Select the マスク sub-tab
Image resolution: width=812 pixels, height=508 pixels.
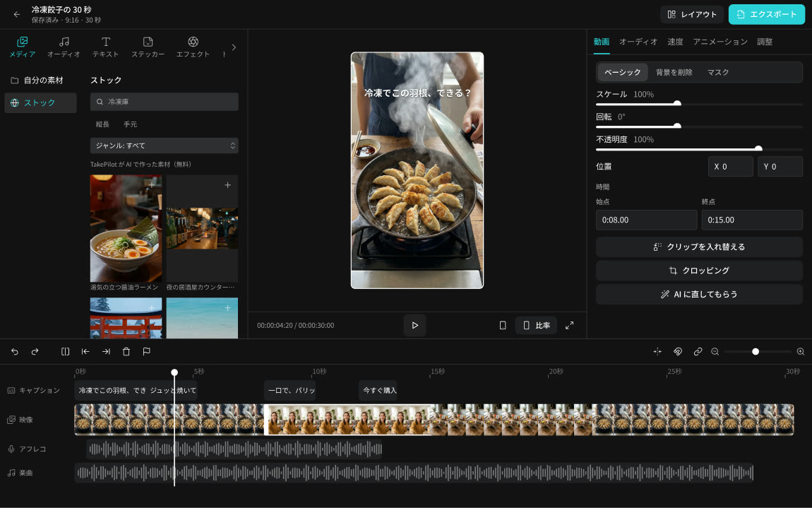pos(718,73)
